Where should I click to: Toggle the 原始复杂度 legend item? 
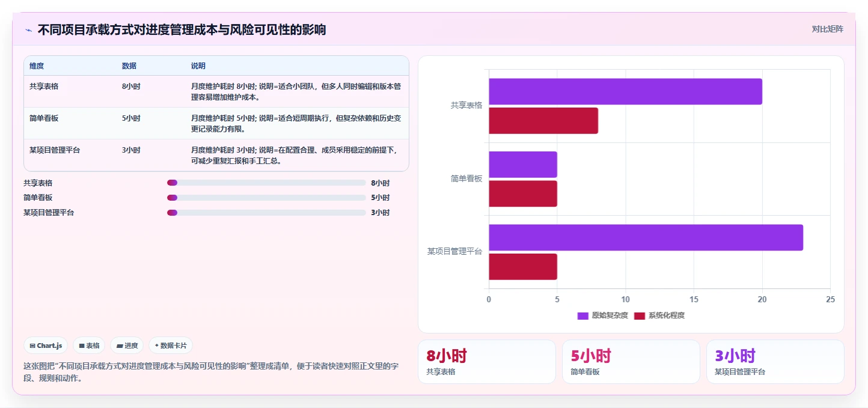602,315
